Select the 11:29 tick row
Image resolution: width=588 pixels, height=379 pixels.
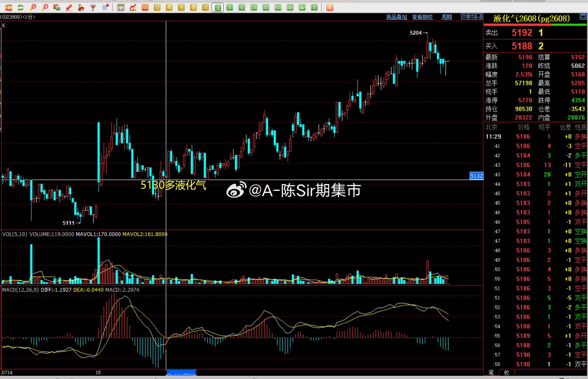pos(536,137)
